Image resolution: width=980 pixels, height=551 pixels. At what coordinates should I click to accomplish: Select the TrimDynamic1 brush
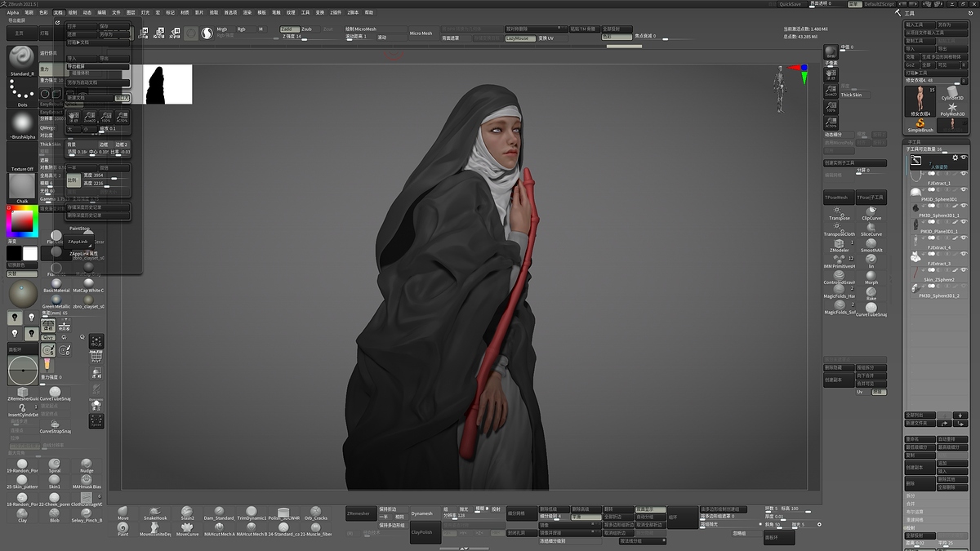[x=252, y=513]
